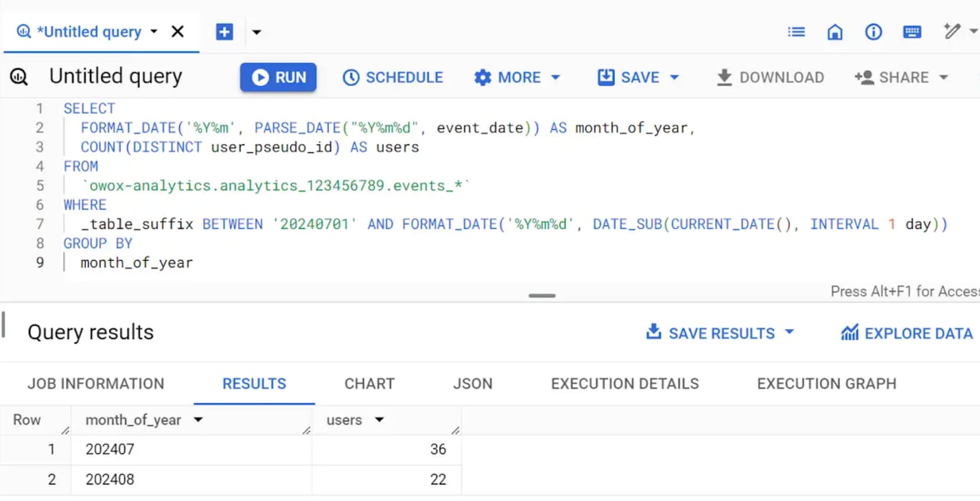The image size is (980, 501).
Task: Run the query
Action: coord(278,77)
